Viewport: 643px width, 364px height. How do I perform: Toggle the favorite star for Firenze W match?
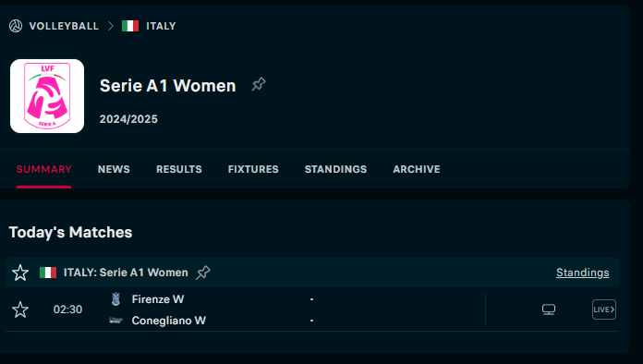click(x=20, y=309)
